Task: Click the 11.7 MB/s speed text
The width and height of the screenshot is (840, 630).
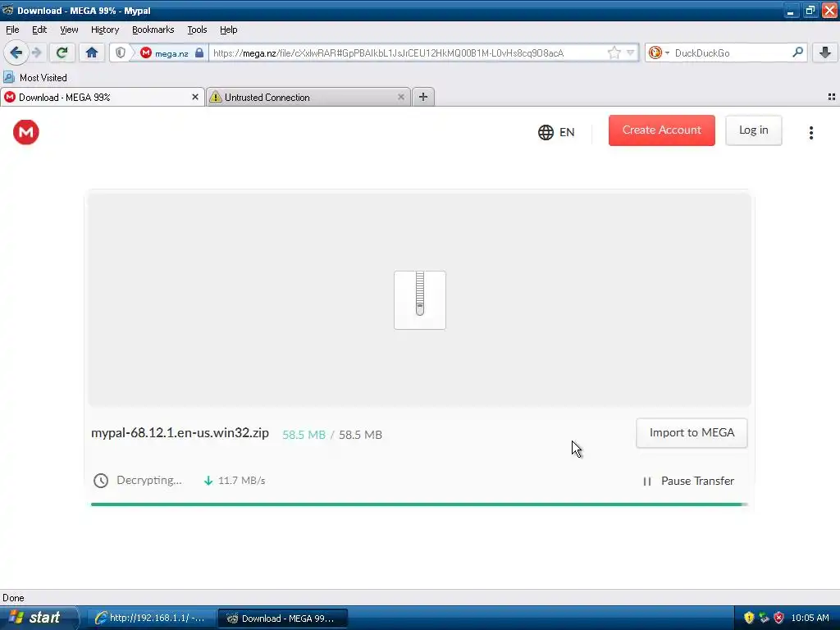Action: (x=242, y=481)
